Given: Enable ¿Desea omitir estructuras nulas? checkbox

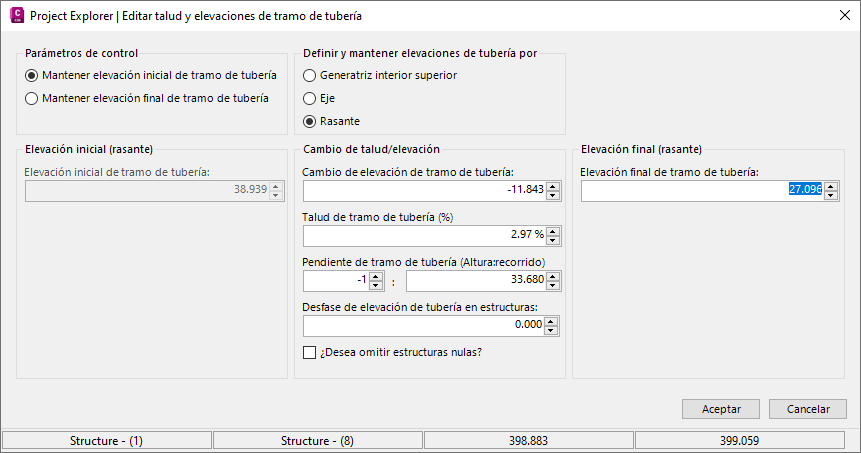Looking at the screenshot, I should coord(310,351).
